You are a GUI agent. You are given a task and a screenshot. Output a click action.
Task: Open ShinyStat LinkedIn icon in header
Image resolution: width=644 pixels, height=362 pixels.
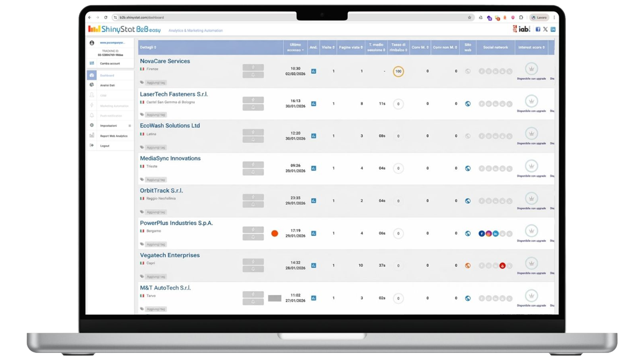click(553, 29)
